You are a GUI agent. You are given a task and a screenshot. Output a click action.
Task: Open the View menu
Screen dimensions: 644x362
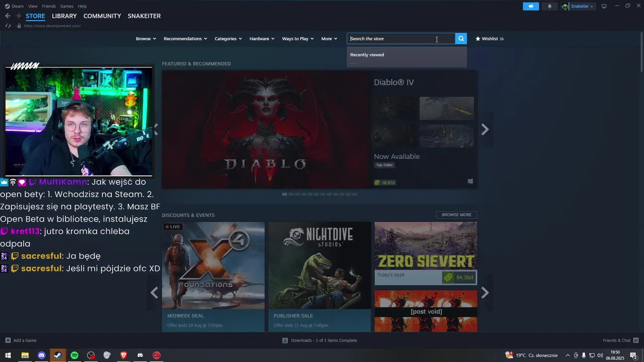coord(33,6)
